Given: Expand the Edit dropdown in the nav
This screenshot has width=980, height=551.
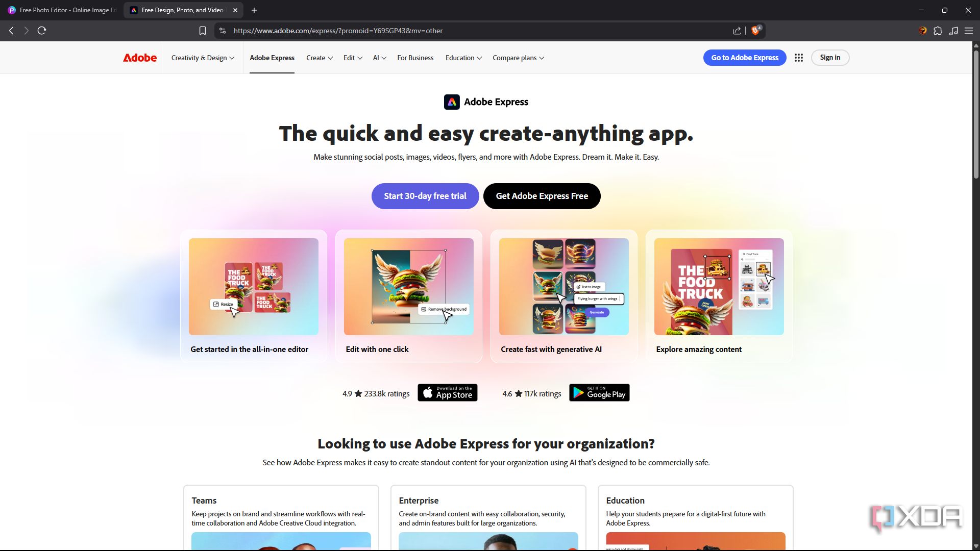Looking at the screenshot, I should 353,58.
